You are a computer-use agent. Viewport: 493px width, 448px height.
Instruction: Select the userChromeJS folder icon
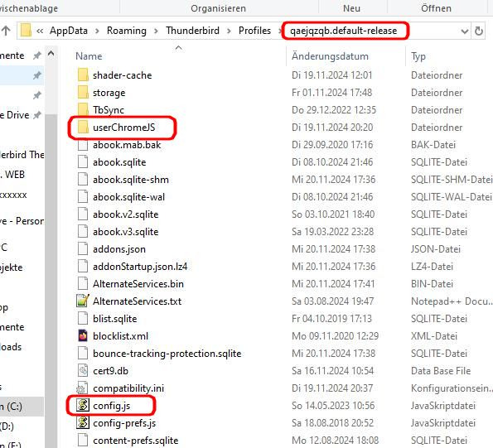[83, 128]
